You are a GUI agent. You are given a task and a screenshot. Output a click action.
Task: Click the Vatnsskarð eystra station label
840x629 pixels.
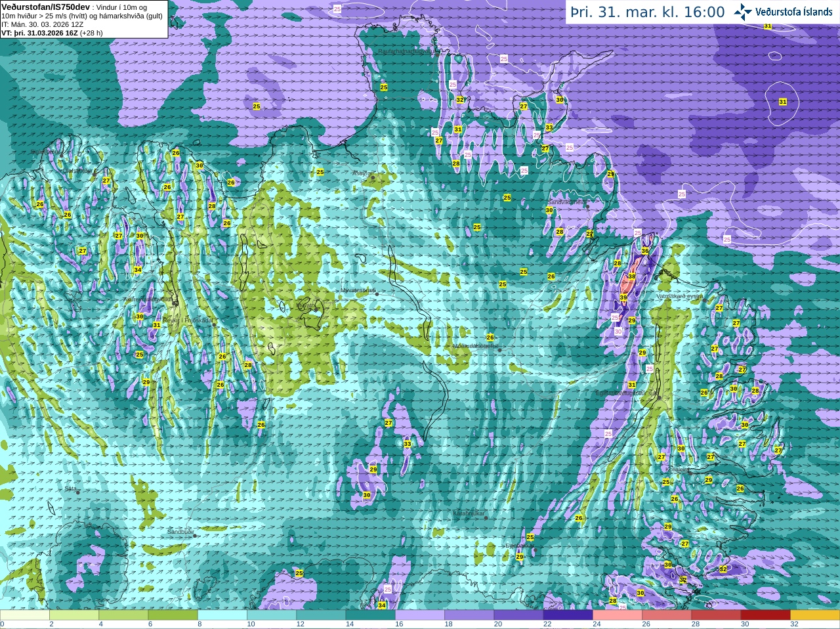(x=680, y=296)
